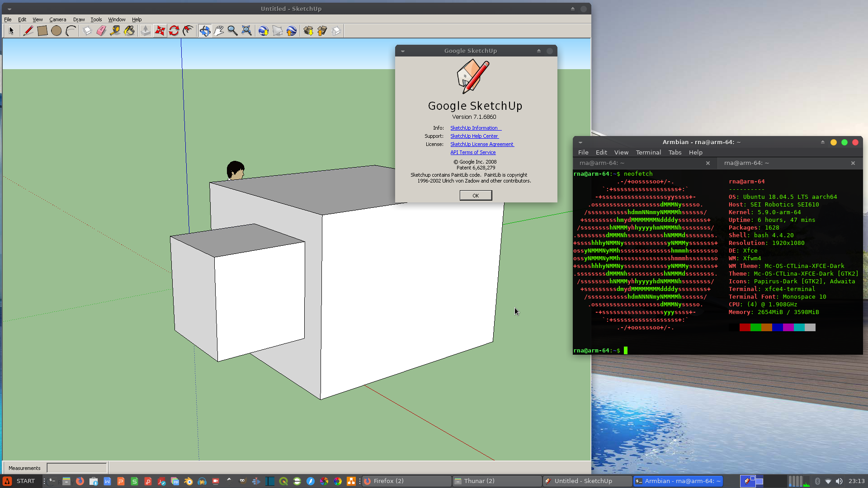
Task: Open the window menu arrow of terminal titlebar
Action: [x=580, y=142]
